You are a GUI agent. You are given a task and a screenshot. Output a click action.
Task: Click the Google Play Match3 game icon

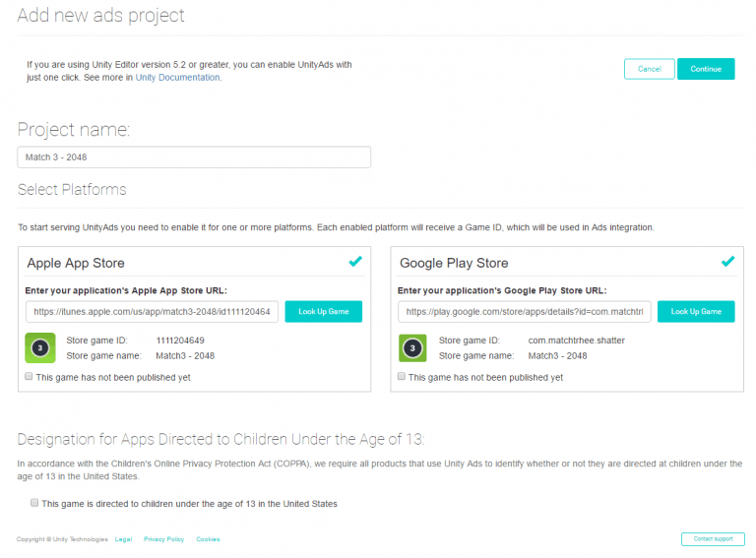click(412, 348)
